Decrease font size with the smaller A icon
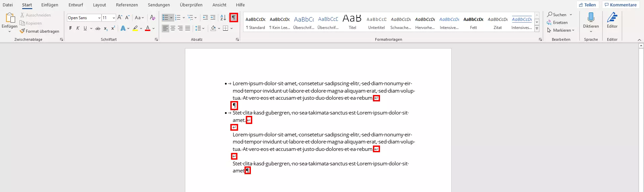Viewport: 644px width, 192px height. point(127,18)
